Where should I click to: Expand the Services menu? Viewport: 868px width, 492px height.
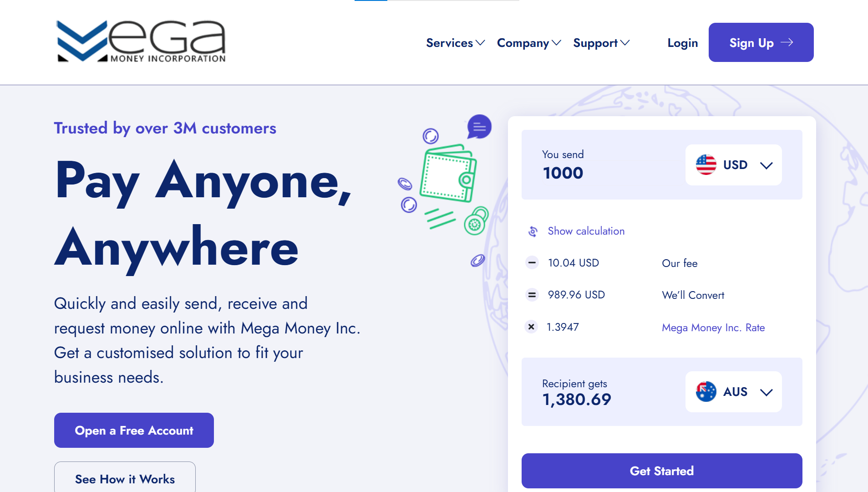pyautogui.click(x=456, y=43)
